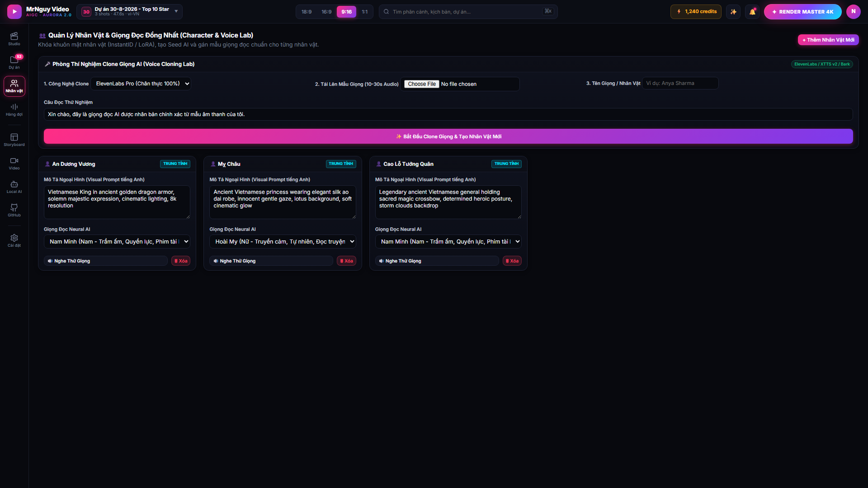
Task: Open the Storyboard sidebar icon
Action: [14, 140]
